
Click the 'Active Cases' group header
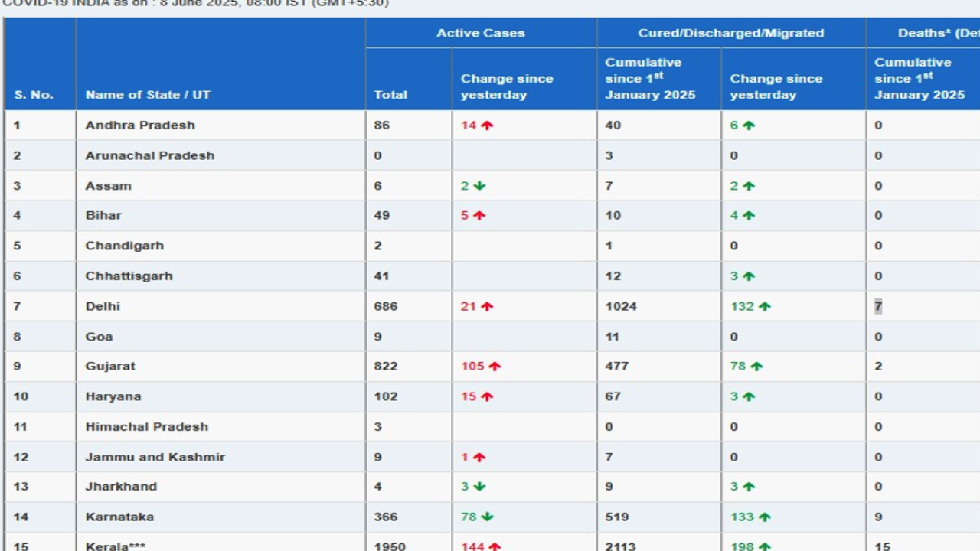coord(481,33)
